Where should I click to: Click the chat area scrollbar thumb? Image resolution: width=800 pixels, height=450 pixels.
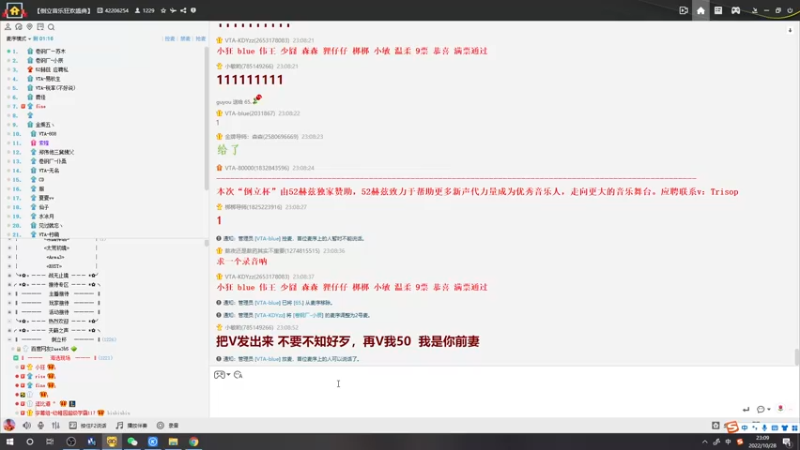pos(796,356)
